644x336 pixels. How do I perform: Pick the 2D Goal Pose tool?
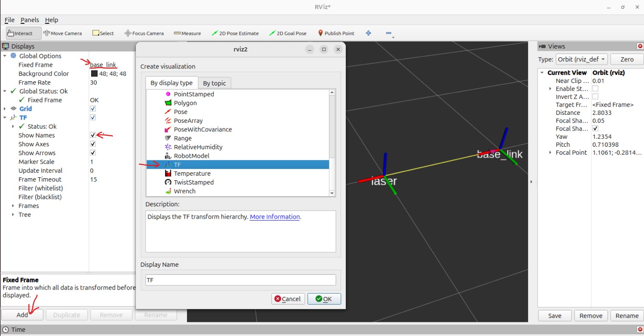point(288,33)
